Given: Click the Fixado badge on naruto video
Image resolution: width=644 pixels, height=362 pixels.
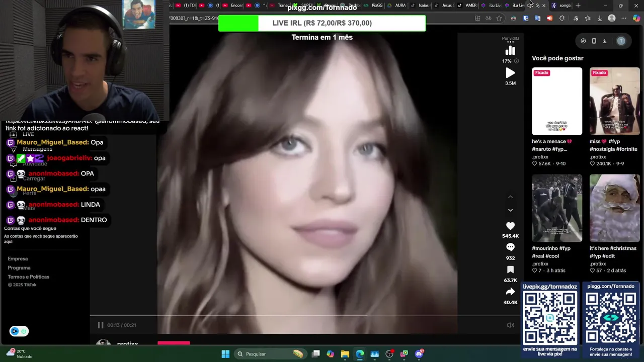Looking at the screenshot, I should (541, 73).
